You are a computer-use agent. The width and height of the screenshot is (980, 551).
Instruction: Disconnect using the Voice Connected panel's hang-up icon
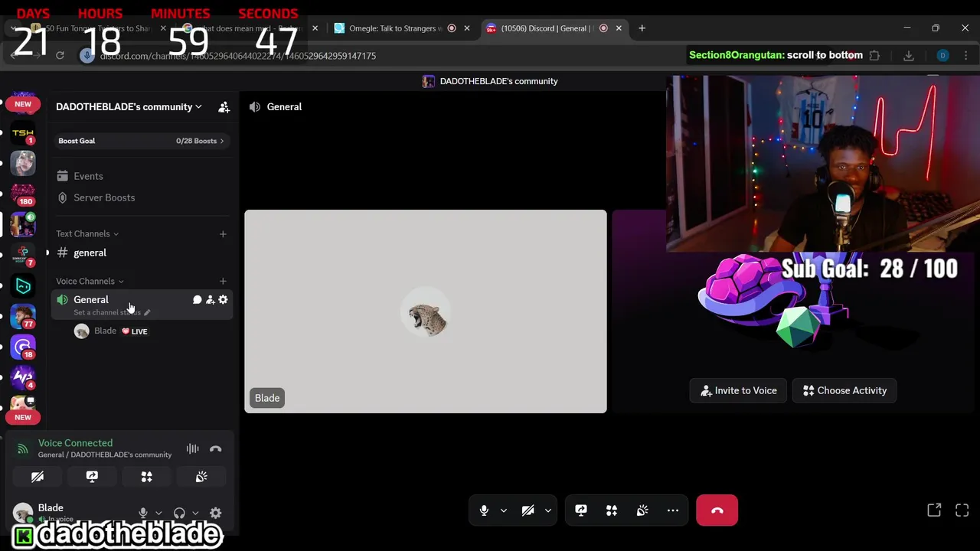(215, 449)
